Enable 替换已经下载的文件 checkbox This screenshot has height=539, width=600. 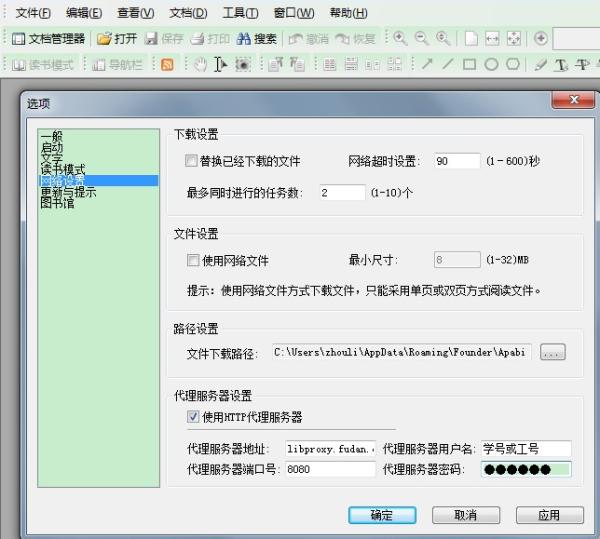[192, 161]
